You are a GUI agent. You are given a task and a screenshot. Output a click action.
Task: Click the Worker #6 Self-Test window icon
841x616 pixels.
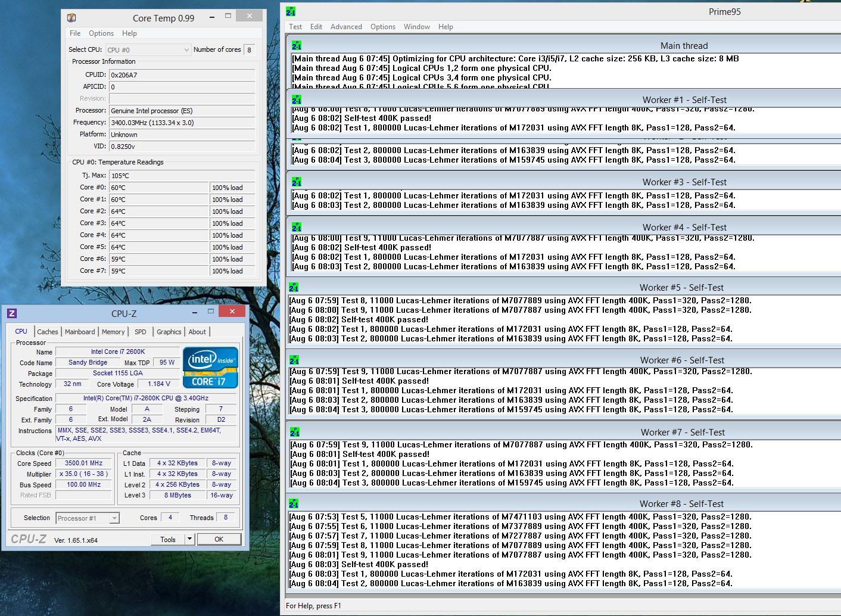294,360
